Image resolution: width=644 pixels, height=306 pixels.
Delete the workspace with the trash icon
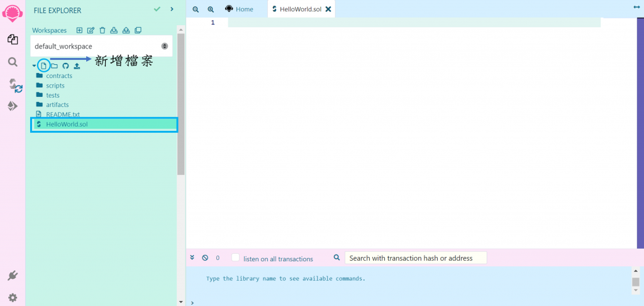tap(103, 30)
